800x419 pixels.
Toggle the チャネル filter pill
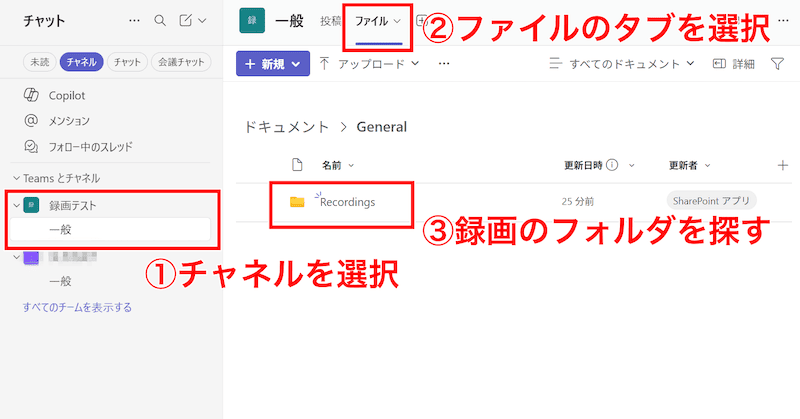[x=81, y=63]
